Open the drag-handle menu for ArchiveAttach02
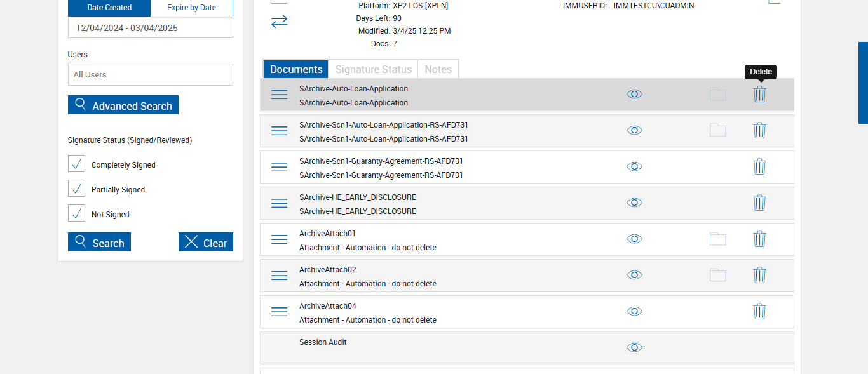 point(280,276)
